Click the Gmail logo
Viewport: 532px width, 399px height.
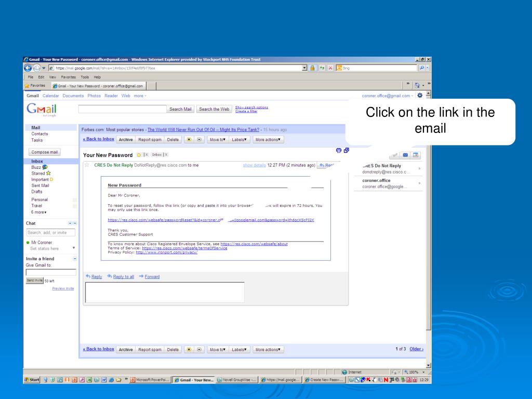pos(42,110)
